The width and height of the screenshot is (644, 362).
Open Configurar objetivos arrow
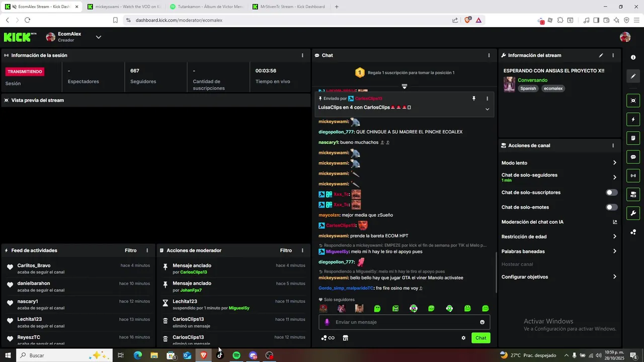click(614, 277)
